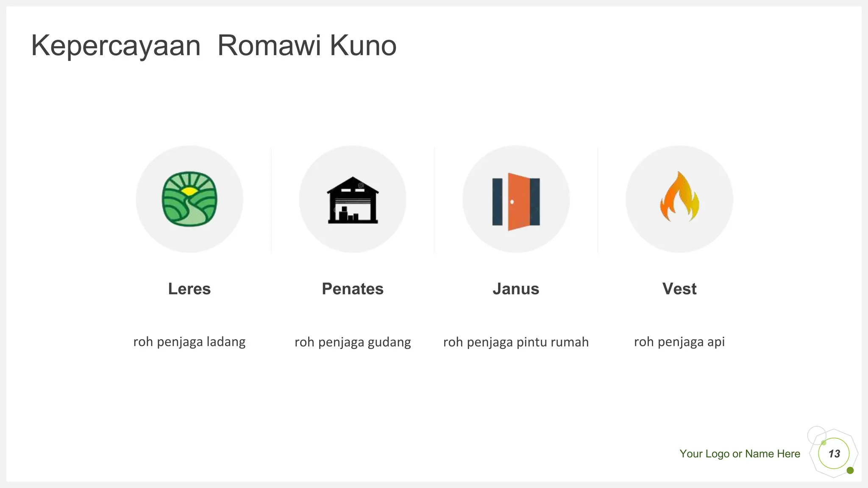Select the Penates heading text

point(353,289)
